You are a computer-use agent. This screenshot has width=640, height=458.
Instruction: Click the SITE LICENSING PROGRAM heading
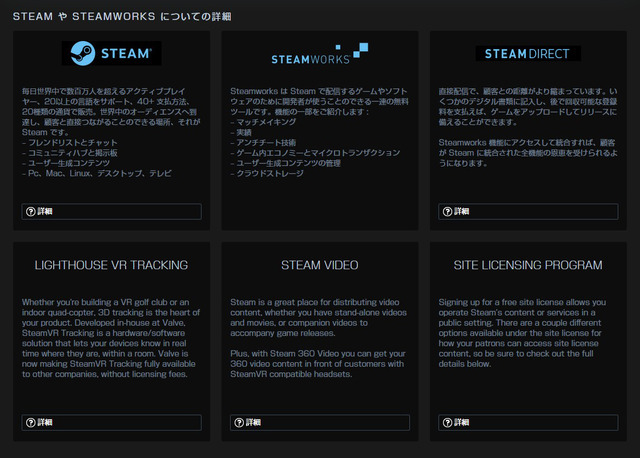pyautogui.click(x=528, y=265)
